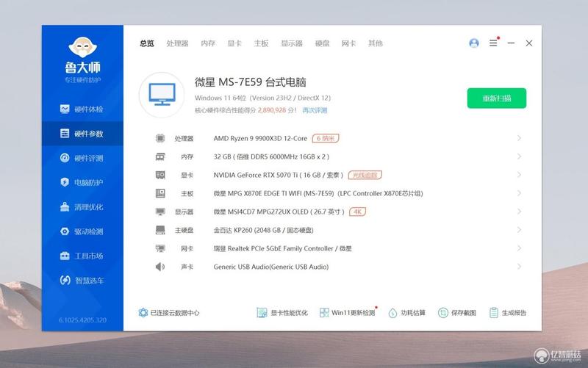Click the network card icon
The image size is (588, 368).
pyautogui.click(x=160, y=248)
